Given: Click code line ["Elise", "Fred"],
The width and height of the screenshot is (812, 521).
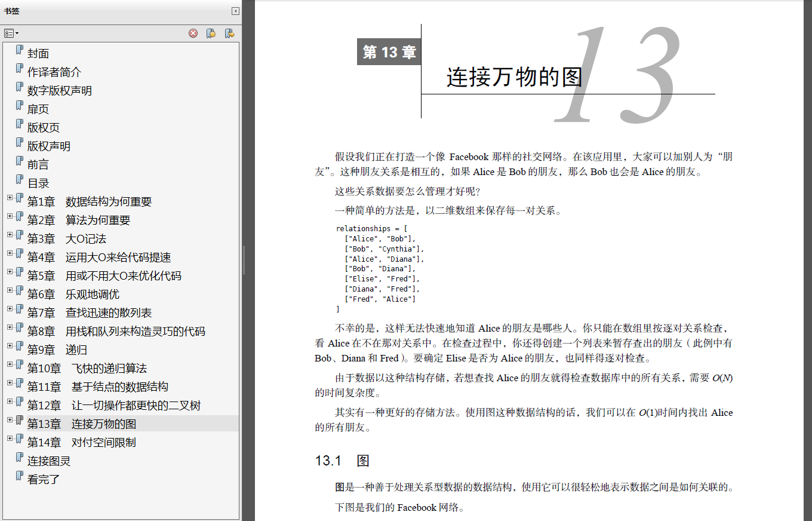Looking at the screenshot, I should point(382,279).
